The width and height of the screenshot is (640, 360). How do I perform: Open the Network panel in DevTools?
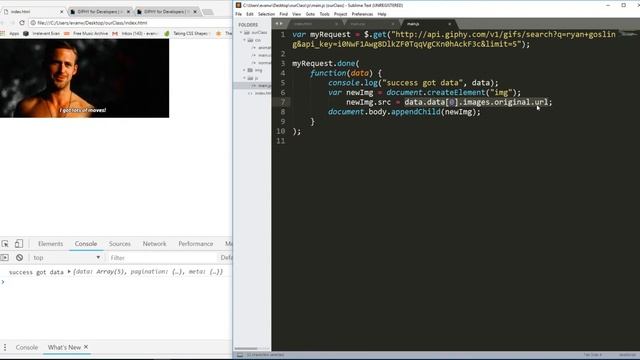(x=154, y=244)
